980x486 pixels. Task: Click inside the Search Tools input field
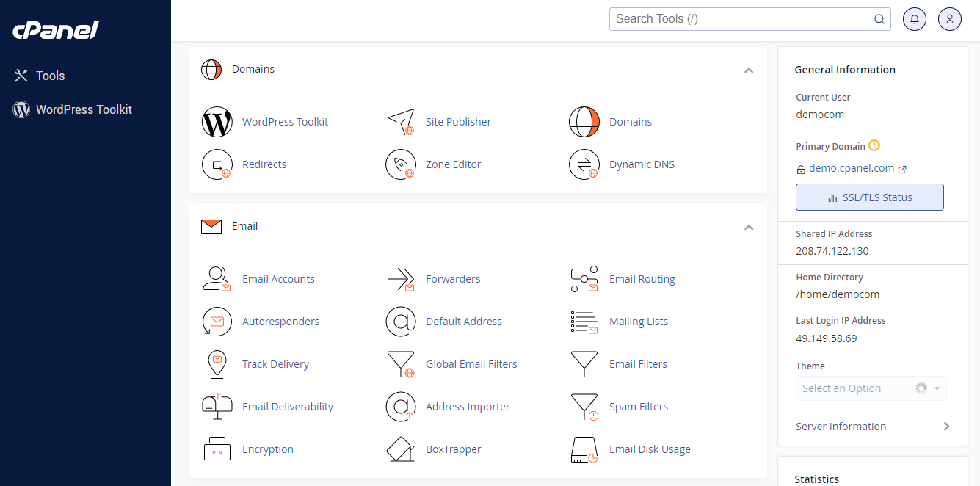click(x=734, y=19)
